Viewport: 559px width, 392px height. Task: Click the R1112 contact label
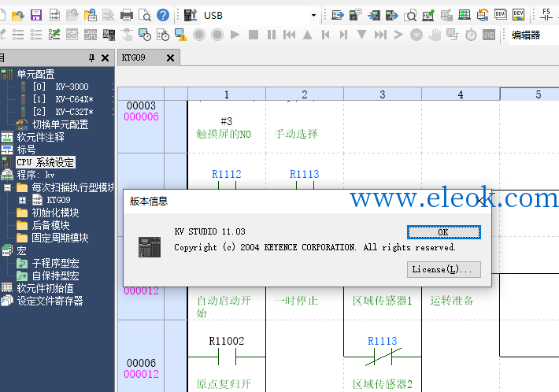227,174
